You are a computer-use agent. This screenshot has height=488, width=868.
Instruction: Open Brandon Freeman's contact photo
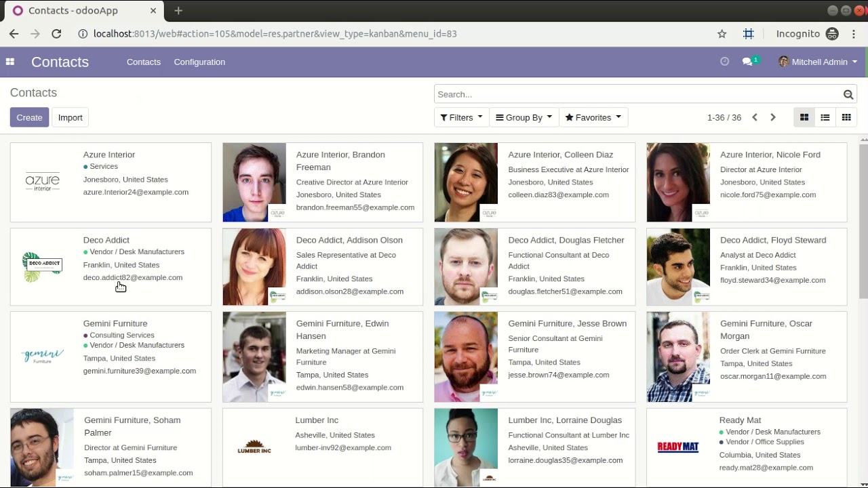click(254, 182)
